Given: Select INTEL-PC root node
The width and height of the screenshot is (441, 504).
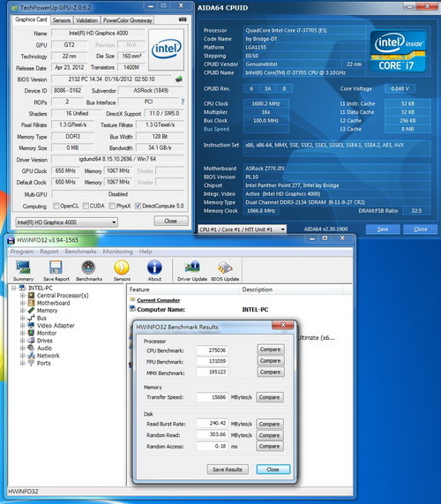Looking at the screenshot, I should pos(41,288).
